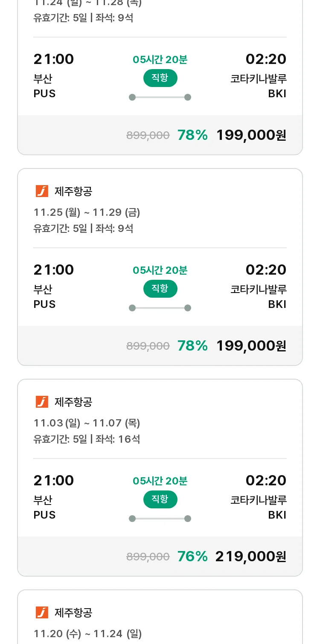Click Jeju Air logo on 11.03 flight card
The width and height of the screenshot is (320, 644).
click(x=42, y=402)
